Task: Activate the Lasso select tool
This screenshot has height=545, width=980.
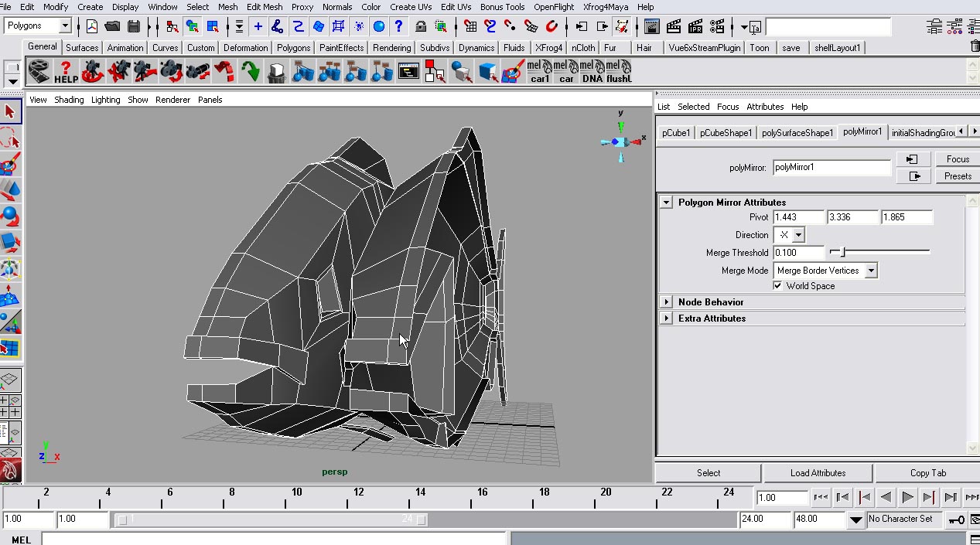Action: click(x=10, y=139)
